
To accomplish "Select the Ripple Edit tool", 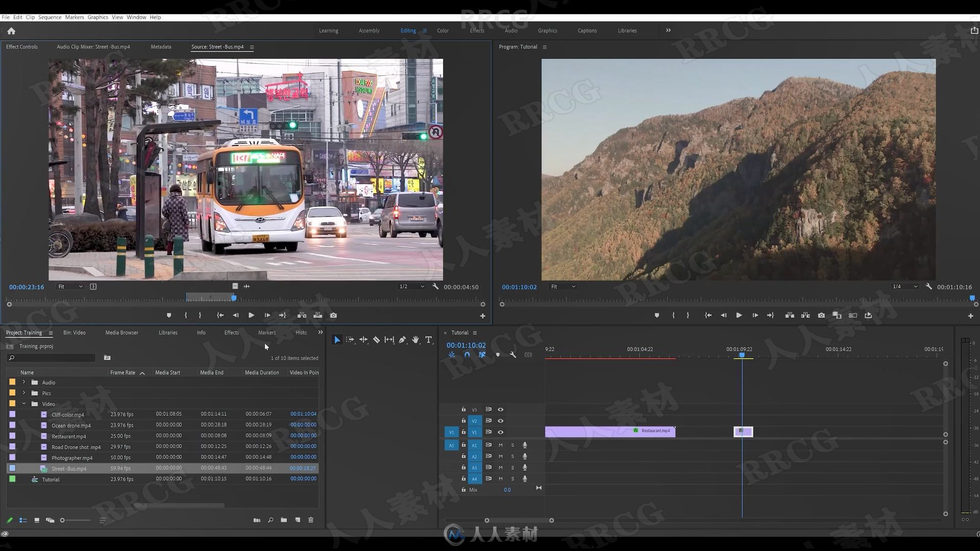I will [x=363, y=340].
